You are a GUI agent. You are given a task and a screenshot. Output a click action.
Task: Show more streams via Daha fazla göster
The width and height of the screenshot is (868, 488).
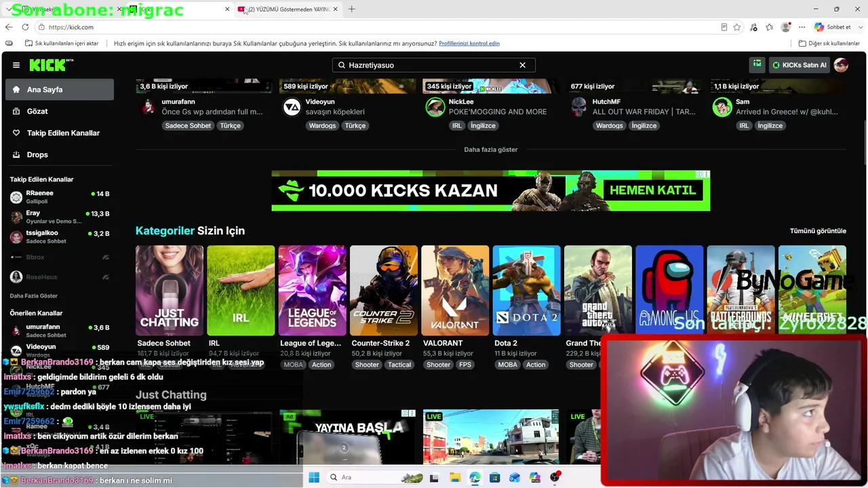pos(491,150)
